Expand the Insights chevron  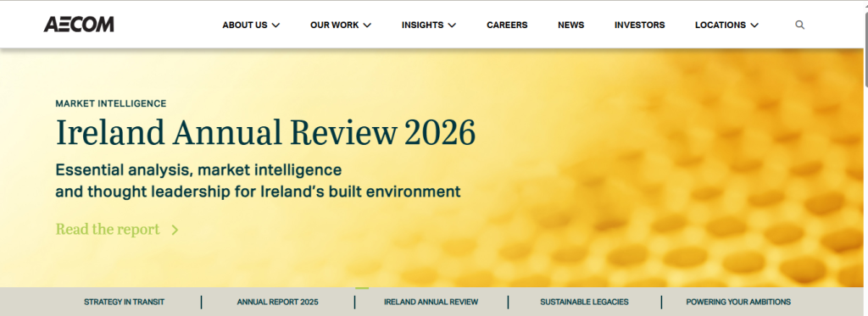[x=452, y=25]
